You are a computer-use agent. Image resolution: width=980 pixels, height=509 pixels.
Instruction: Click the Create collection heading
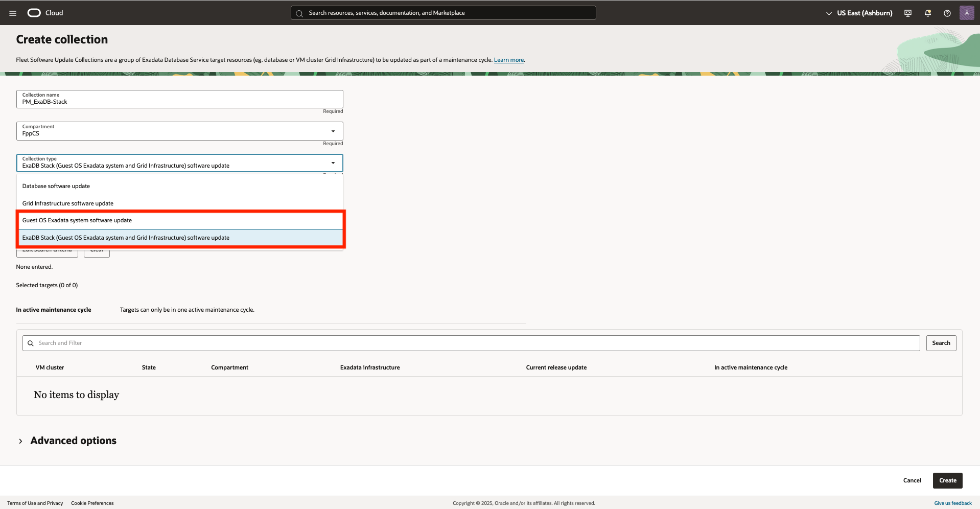[x=62, y=39]
